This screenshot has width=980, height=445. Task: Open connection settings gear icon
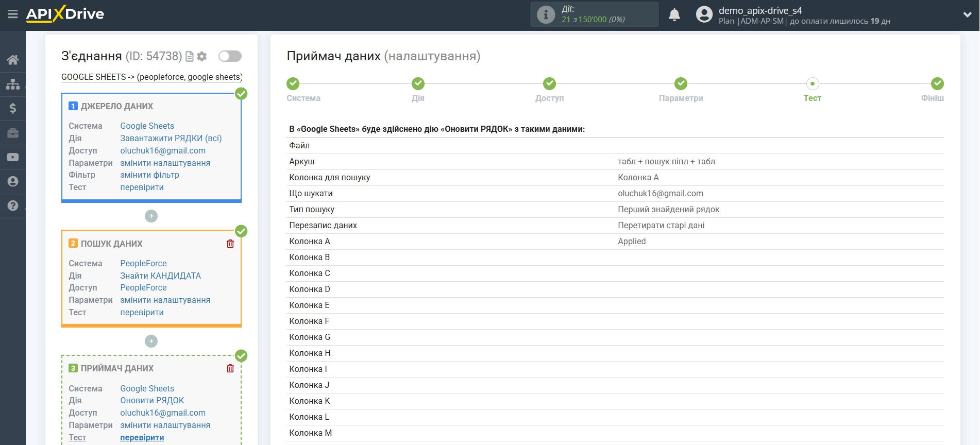202,57
